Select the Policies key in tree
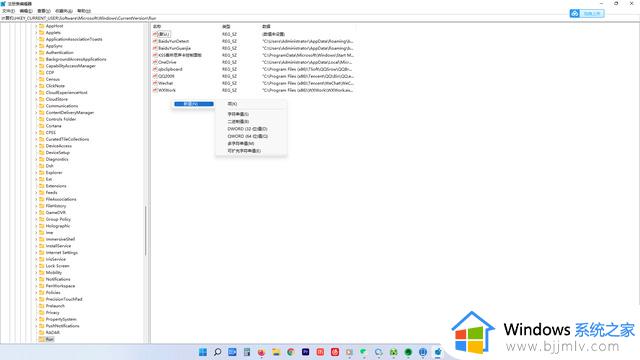 pyautogui.click(x=53, y=293)
